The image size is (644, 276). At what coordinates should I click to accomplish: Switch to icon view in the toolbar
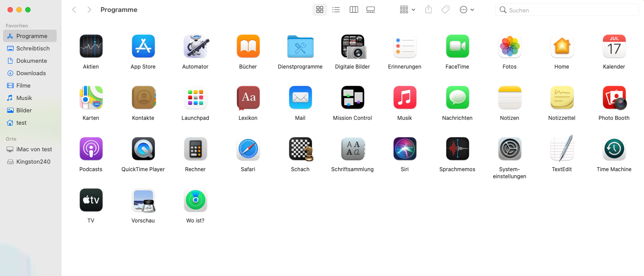(x=320, y=10)
